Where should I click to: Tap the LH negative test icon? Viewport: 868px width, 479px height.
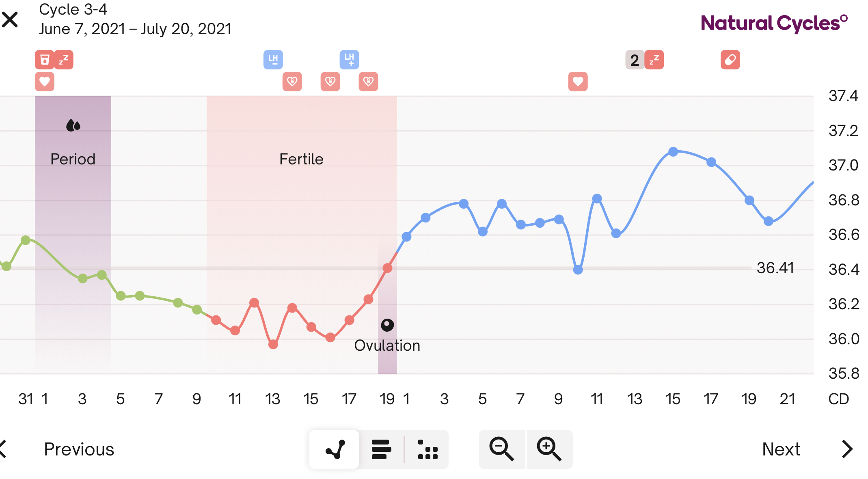tap(273, 60)
